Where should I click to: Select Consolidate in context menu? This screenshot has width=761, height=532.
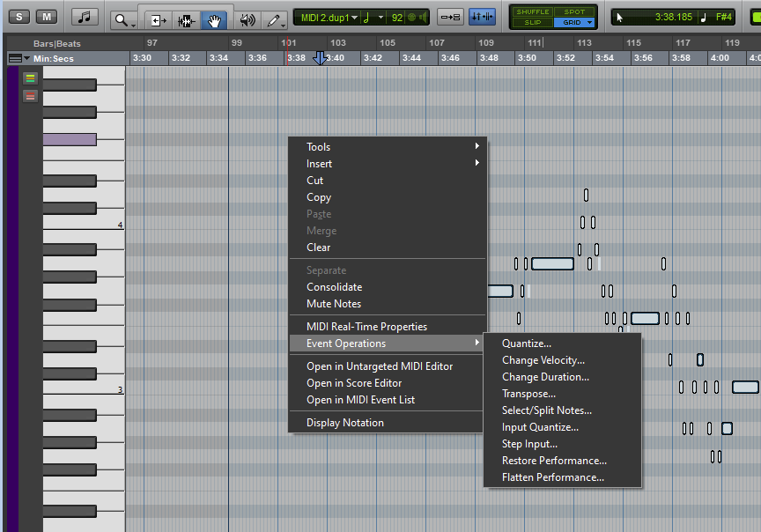(388, 287)
